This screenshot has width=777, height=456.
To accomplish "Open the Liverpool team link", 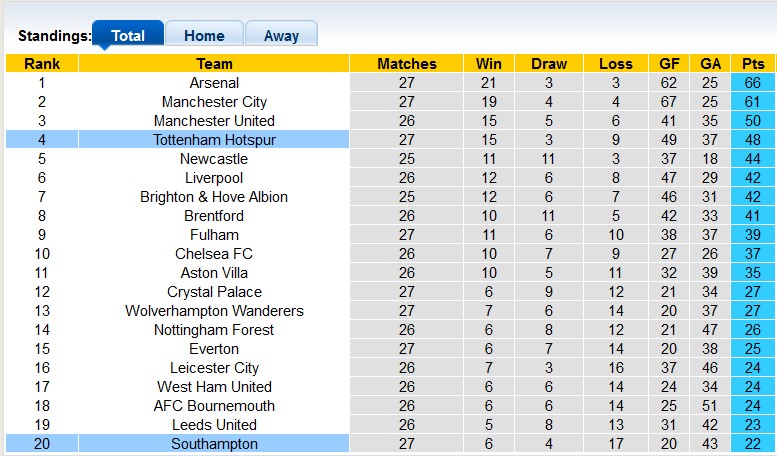I will 214,178.
